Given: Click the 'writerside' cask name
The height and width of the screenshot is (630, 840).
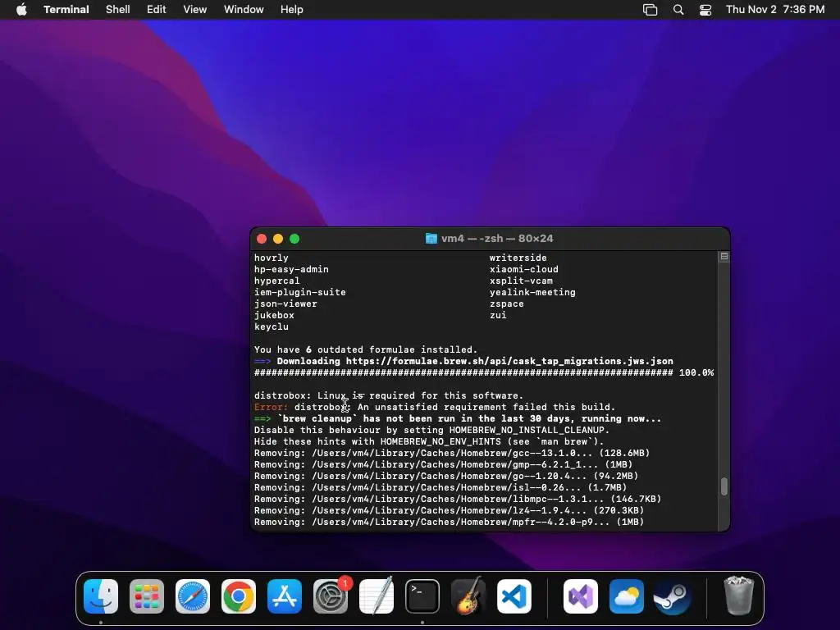Looking at the screenshot, I should [518, 258].
